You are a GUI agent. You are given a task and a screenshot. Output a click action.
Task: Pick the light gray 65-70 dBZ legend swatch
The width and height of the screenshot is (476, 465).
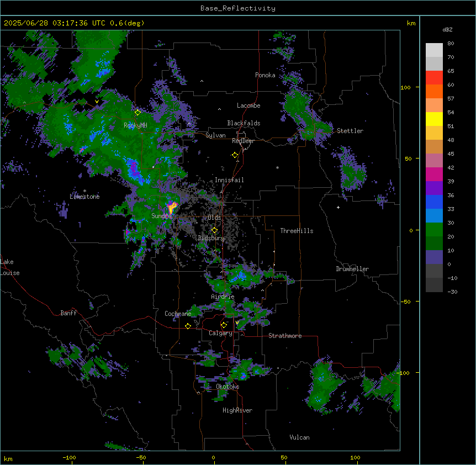pyautogui.click(x=434, y=64)
